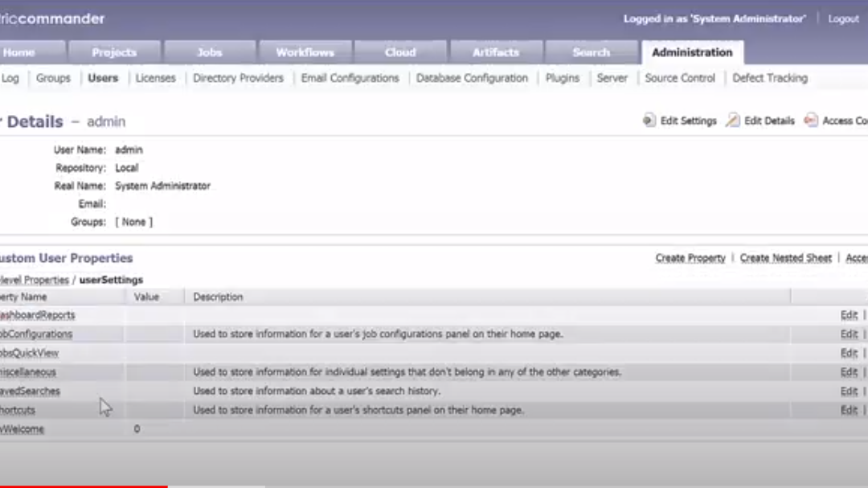Click the red video progress bar
Image resolution: width=868 pixels, height=488 pixels.
pyautogui.click(x=84, y=486)
